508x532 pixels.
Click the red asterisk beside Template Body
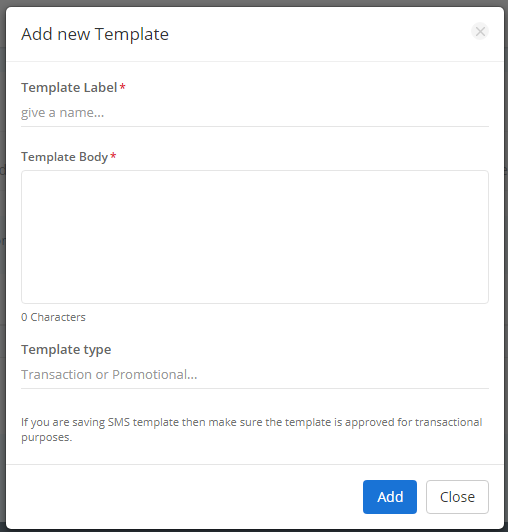point(113,156)
